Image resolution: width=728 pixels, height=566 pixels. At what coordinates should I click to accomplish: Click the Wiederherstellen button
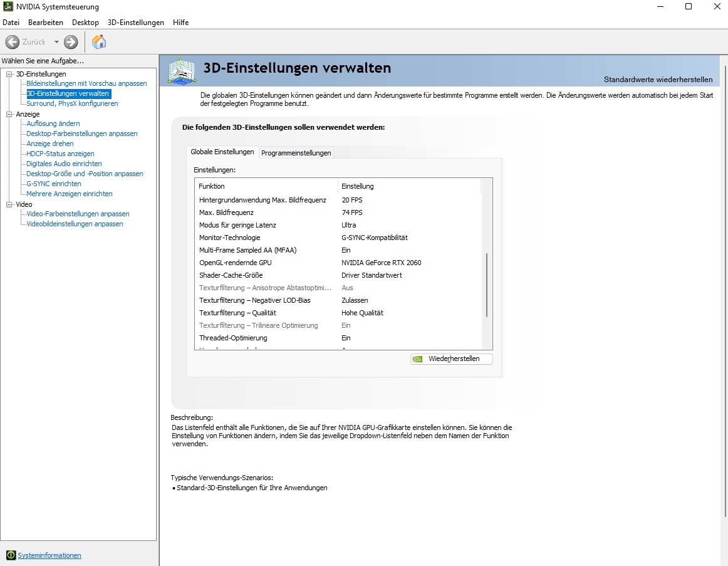[x=451, y=359]
